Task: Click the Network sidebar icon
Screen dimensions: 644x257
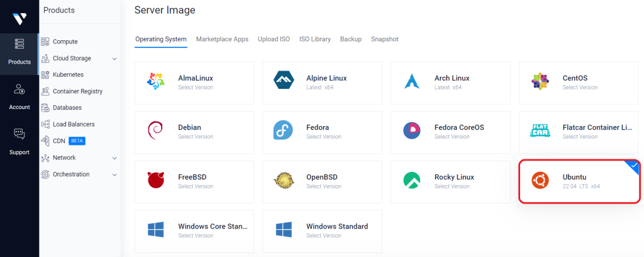Action: 45,157
